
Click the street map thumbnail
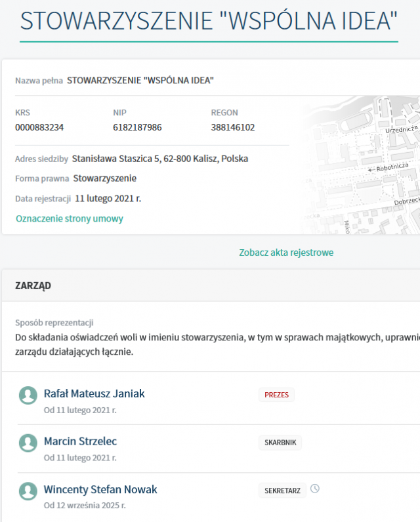click(x=360, y=165)
